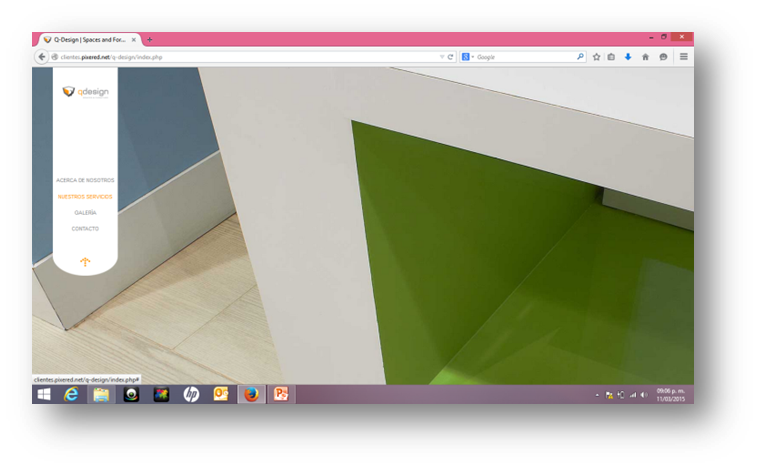This screenshot has width=759, height=469.
Task: Open the bookmarks list icon
Action: click(612, 57)
